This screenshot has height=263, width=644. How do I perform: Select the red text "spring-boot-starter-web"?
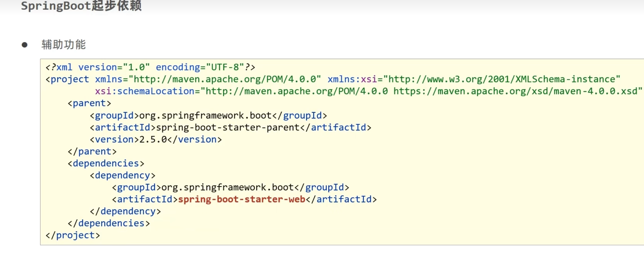[242, 199]
